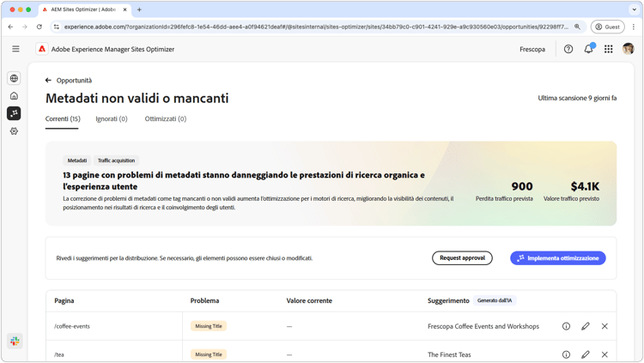Dismiss the /coffee-events suggestion
The image size is (644, 363).
pos(605,326)
